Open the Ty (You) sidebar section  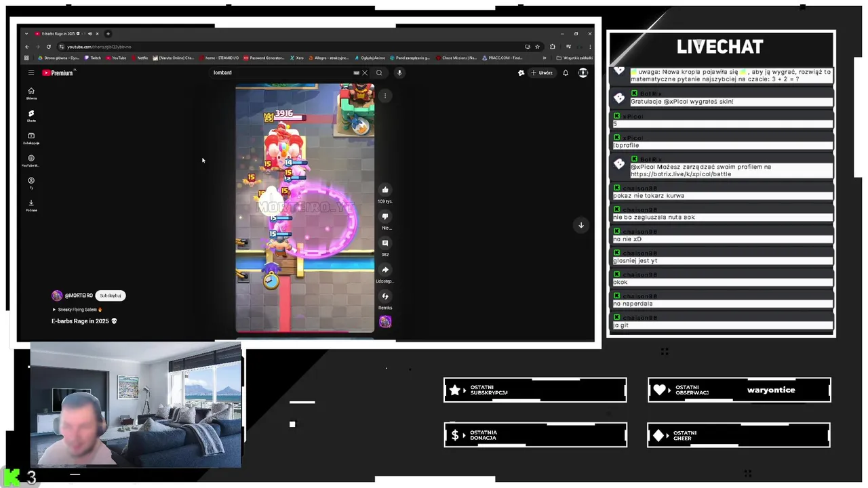click(31, 183)
